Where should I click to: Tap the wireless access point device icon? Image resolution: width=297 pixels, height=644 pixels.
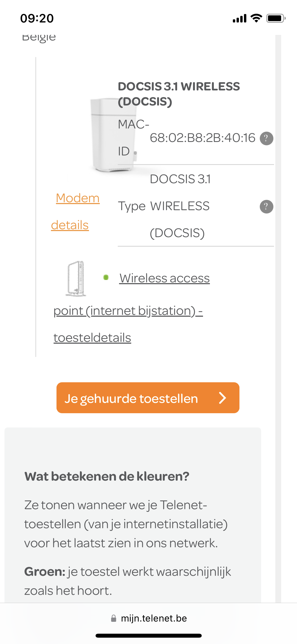tap(76, 278)
